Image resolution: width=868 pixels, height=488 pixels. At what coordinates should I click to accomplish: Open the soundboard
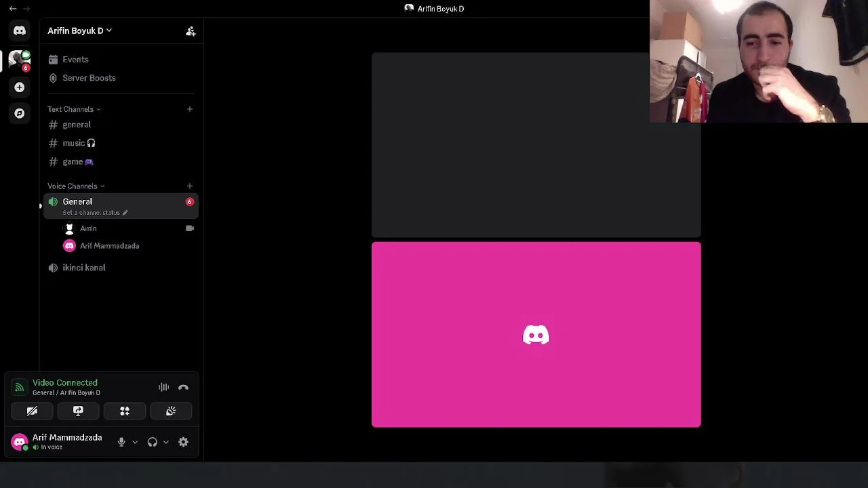[x=171, y=411]
